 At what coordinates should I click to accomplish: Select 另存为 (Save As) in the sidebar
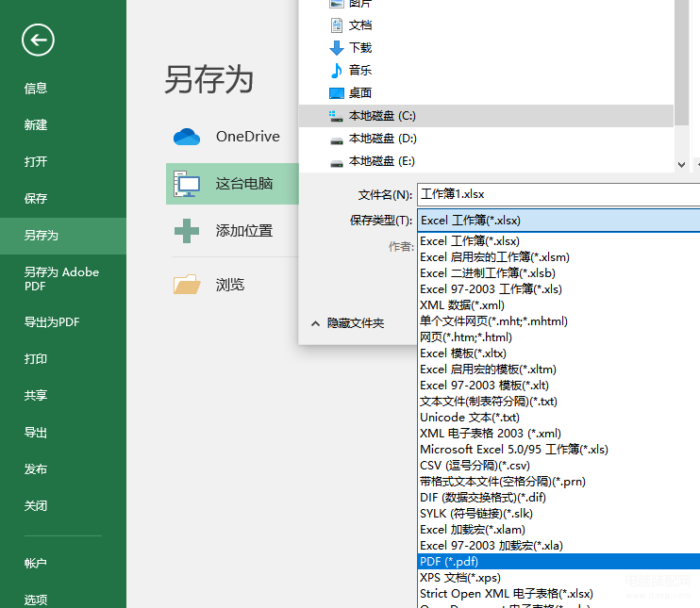click(x=63, y=236)
